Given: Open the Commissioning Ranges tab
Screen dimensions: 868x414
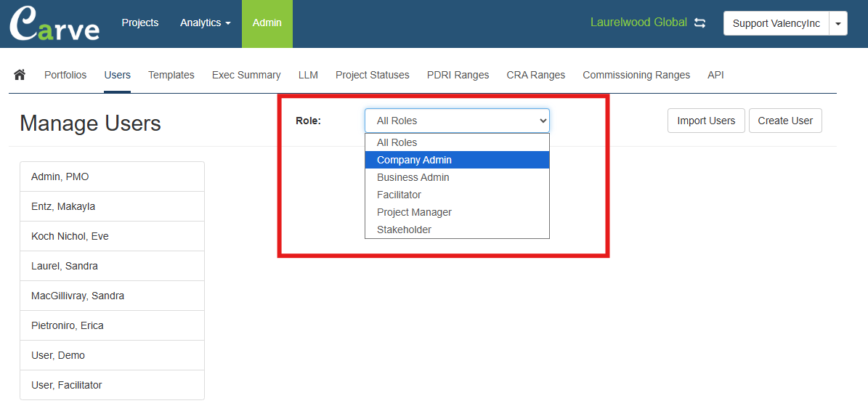Looking at the screenshot, I should [636, 75].
